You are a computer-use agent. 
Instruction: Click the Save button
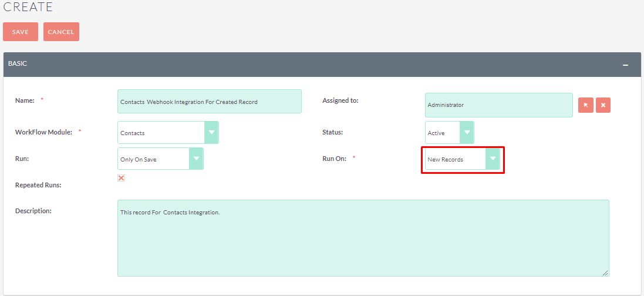pos(20,32)
